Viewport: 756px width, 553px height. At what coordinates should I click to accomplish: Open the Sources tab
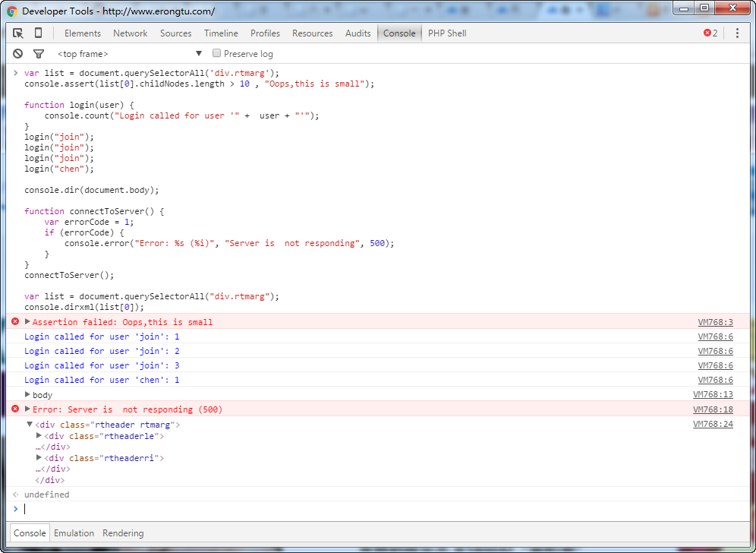(175, 33)
